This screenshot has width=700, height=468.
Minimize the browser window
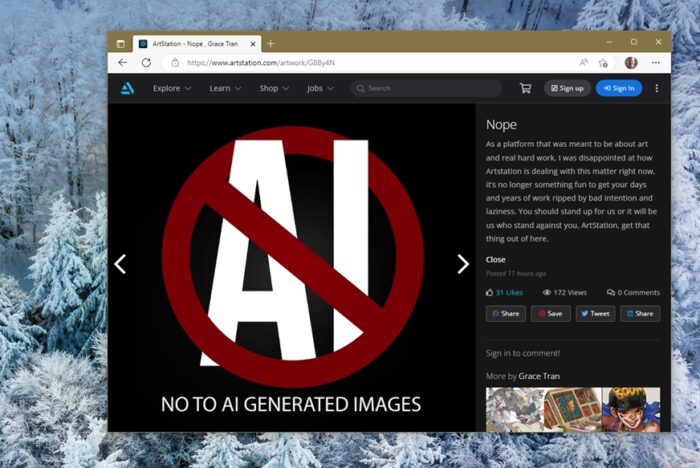tap(609, 42)
